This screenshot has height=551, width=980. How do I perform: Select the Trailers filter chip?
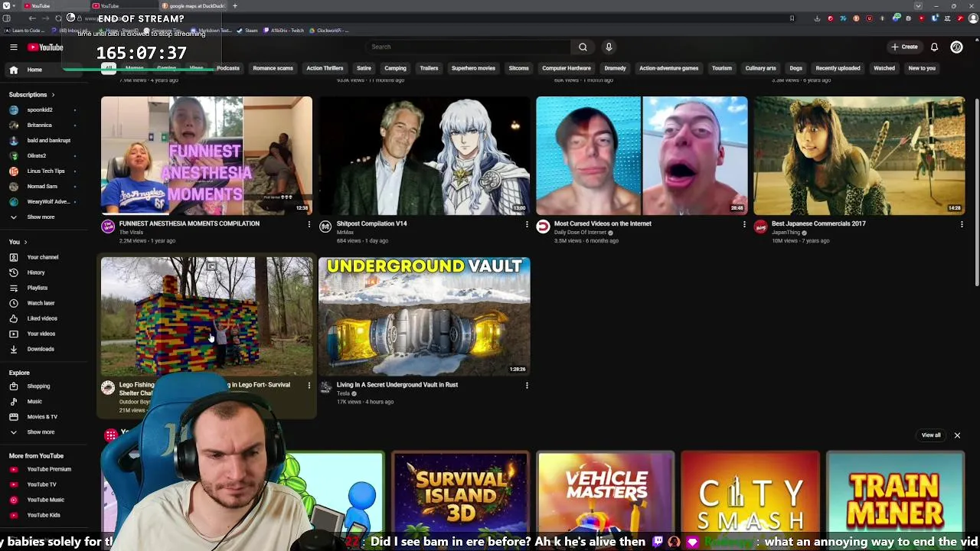click(x=429, y=68)
